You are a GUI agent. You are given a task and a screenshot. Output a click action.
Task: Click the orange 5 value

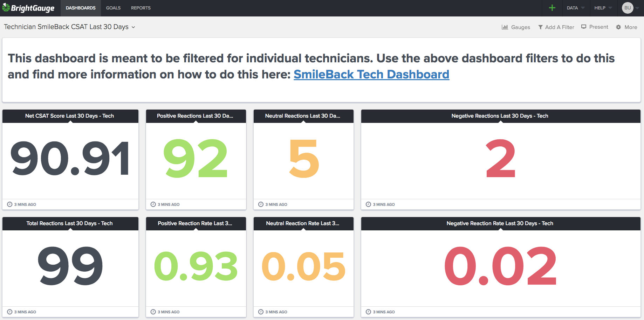click(304, 158)
